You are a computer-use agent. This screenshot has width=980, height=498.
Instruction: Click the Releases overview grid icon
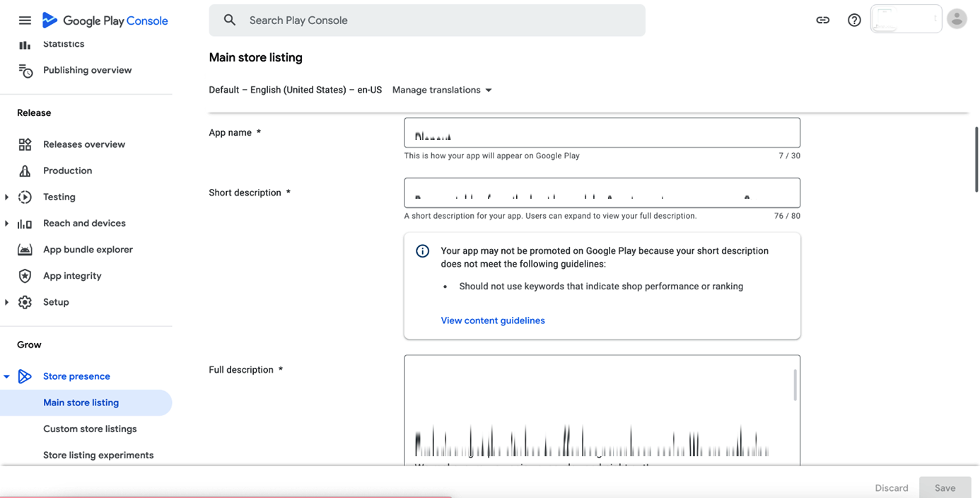pyautogui.click(x=25, y=144)
